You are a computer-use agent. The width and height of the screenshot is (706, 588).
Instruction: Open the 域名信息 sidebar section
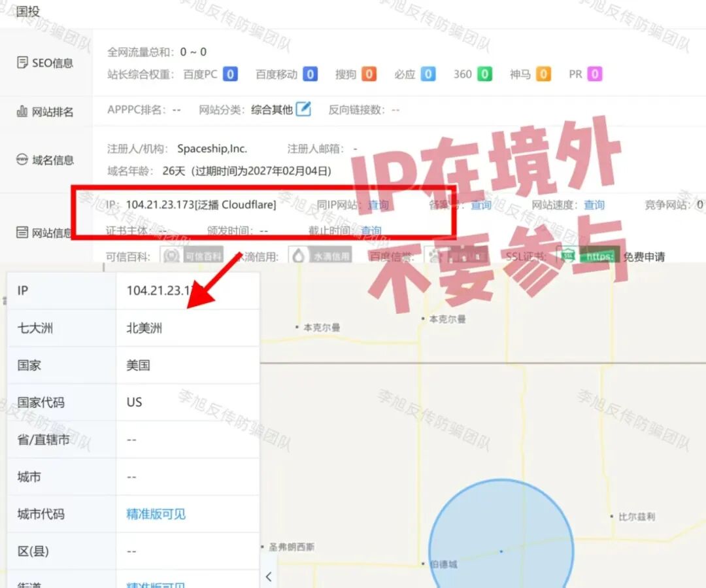pos(43,160)
